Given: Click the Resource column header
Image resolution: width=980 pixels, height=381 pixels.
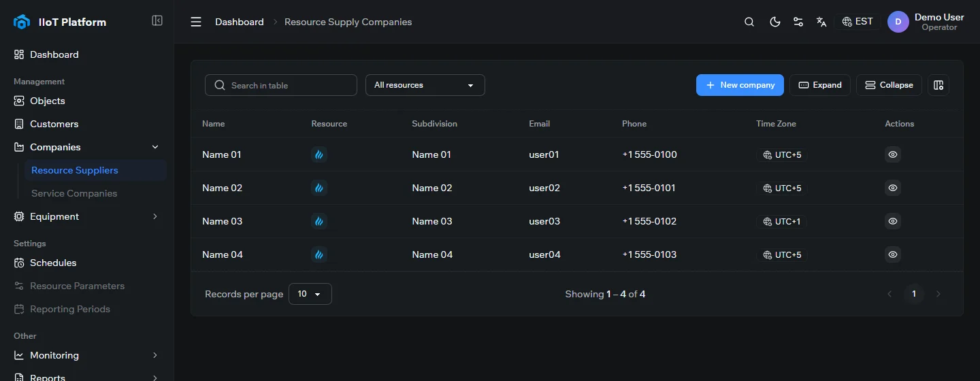Looking at the screenshot, I should click(x=329, y=124).
